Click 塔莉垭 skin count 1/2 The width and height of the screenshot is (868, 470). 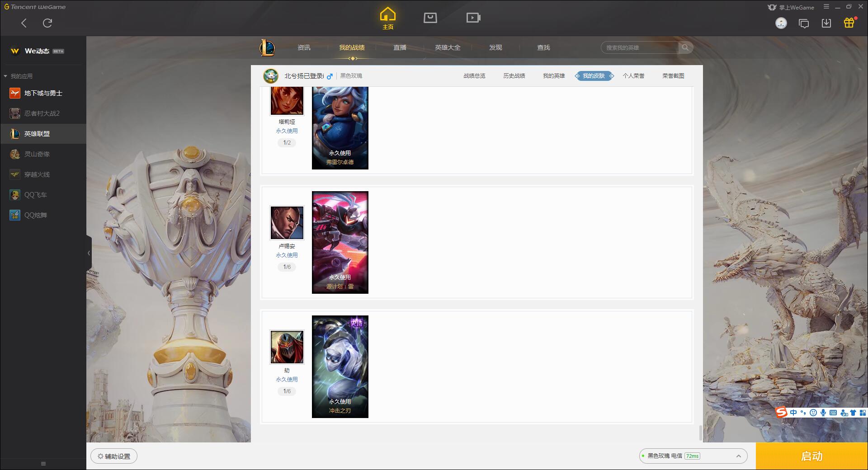click(287, 143)
